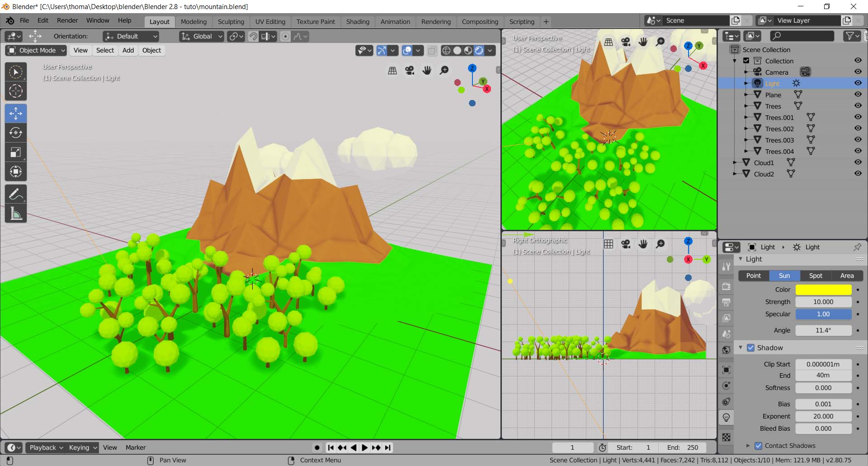Open the Global transform orientation dropdown
This screenshot has height=466, width=868.
[x=202, y=36]
